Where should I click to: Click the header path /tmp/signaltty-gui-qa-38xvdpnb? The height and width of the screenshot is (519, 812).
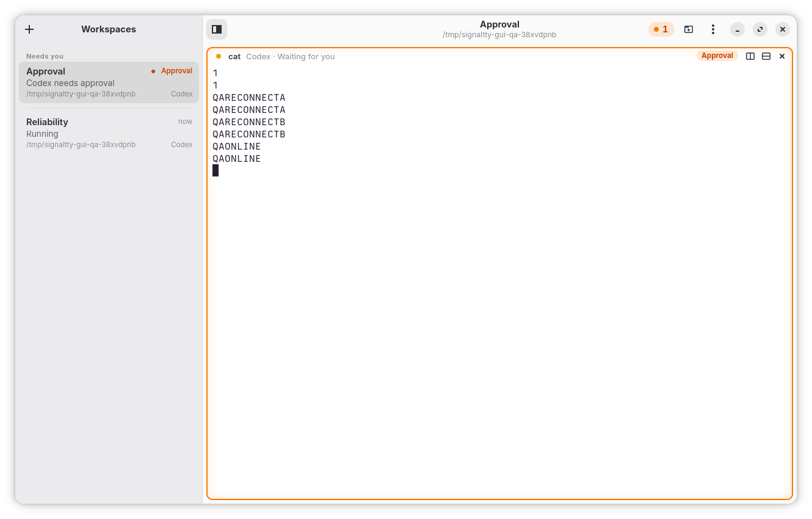pyautogui.click(x=499, y=35)
